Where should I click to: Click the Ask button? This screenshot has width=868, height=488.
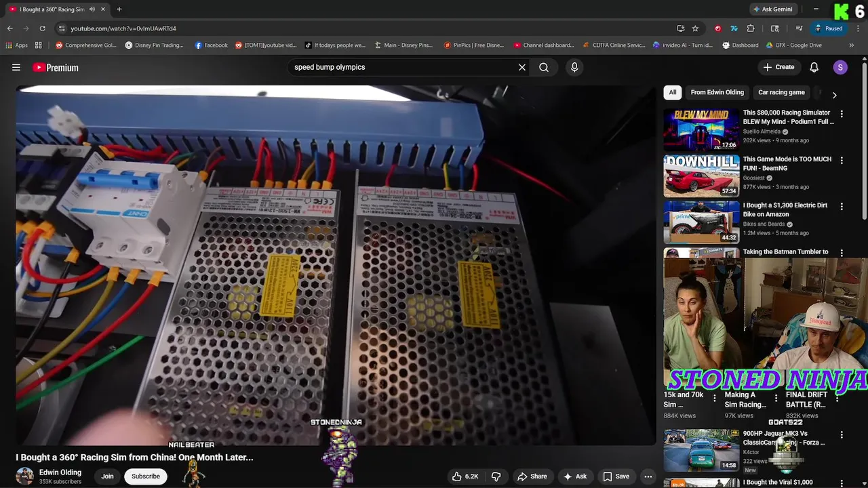(x=574, y=476)
